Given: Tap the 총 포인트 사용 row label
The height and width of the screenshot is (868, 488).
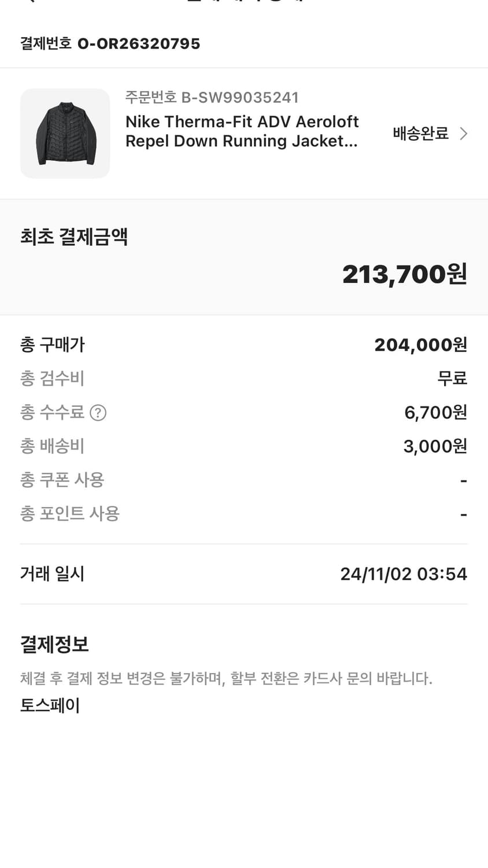Looking at the screenshot, I should 70,513.
